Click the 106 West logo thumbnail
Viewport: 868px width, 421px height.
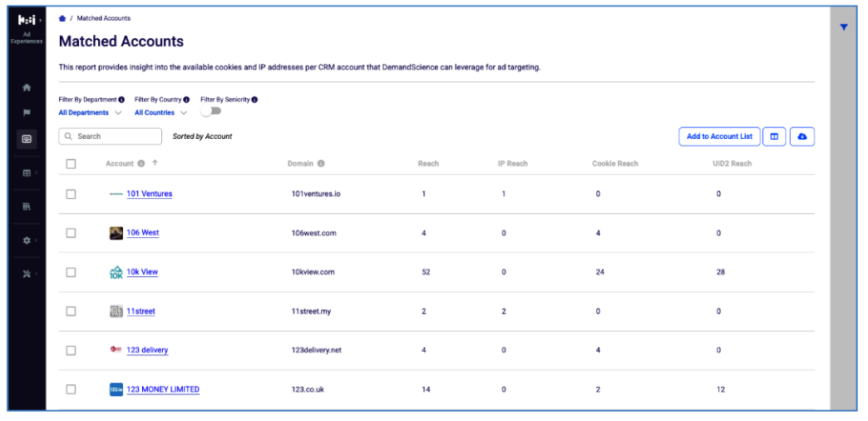click(116, 233)
